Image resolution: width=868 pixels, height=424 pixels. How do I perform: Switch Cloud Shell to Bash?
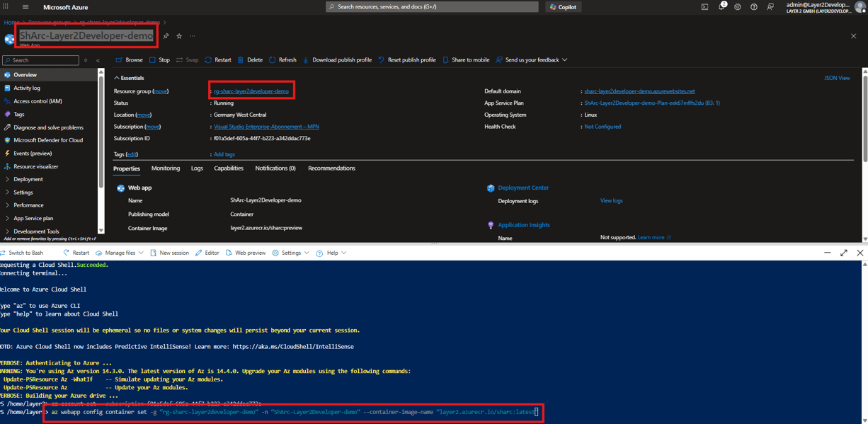coord(22,253)
